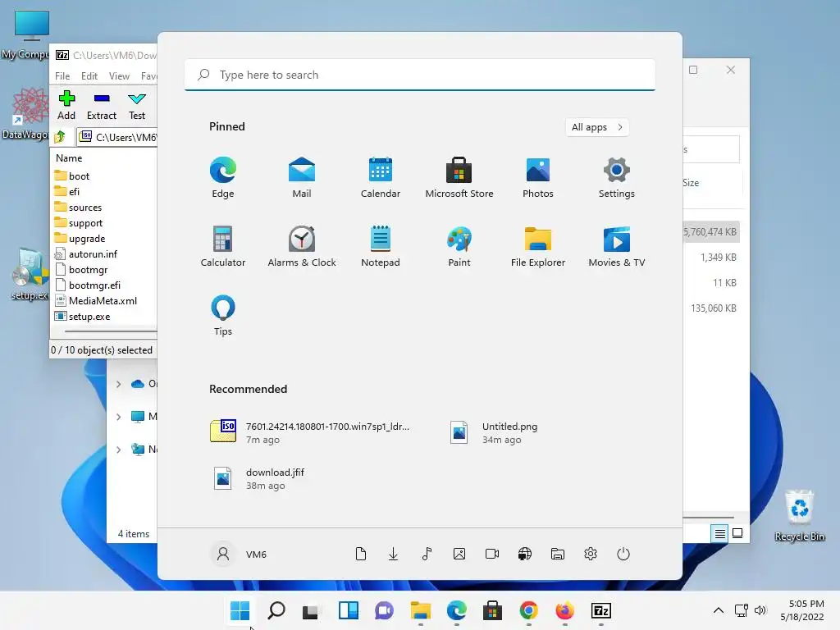Launch the Mail app
Image resolution: width=840 pixels, height=630 pixels.
click(x=302, y=177)
